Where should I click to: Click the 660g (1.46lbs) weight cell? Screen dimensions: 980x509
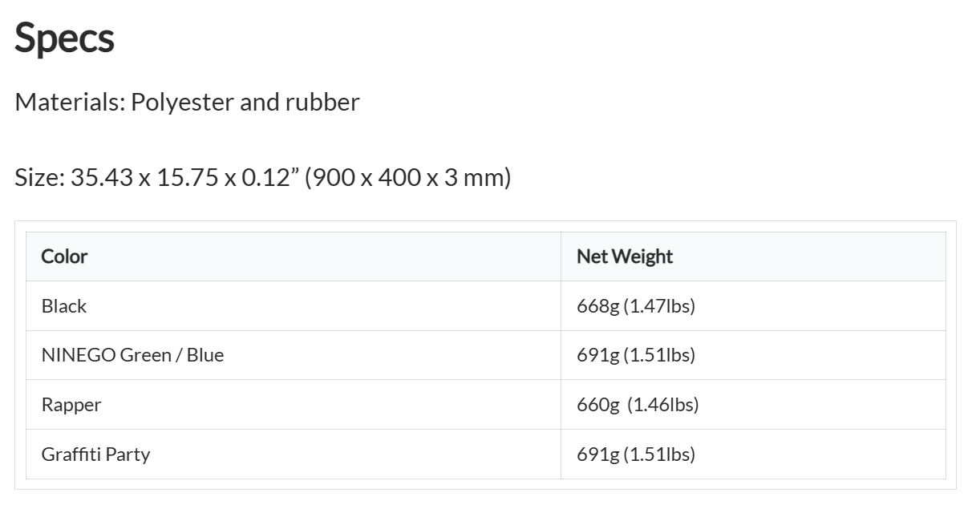638,405
